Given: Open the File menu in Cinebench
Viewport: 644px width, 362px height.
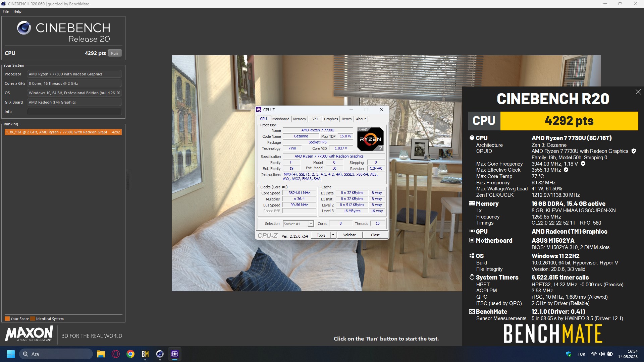Looking at the screenshot, I should coord(6,11).
